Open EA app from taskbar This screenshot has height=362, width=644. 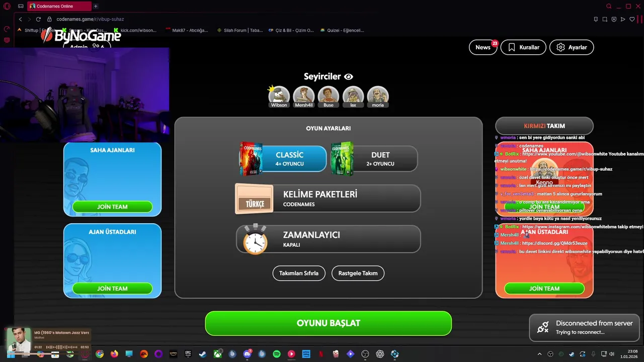(x=144, y=354)
